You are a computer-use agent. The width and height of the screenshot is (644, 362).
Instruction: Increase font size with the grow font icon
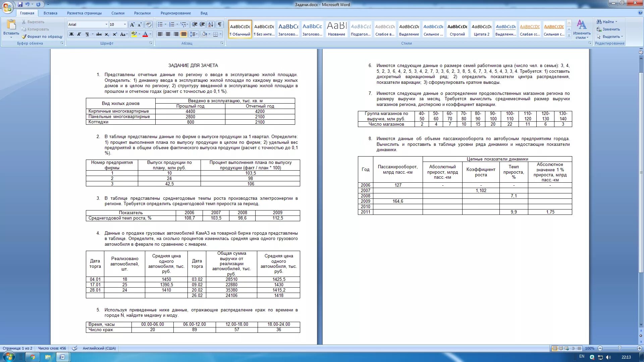point(132,24)
